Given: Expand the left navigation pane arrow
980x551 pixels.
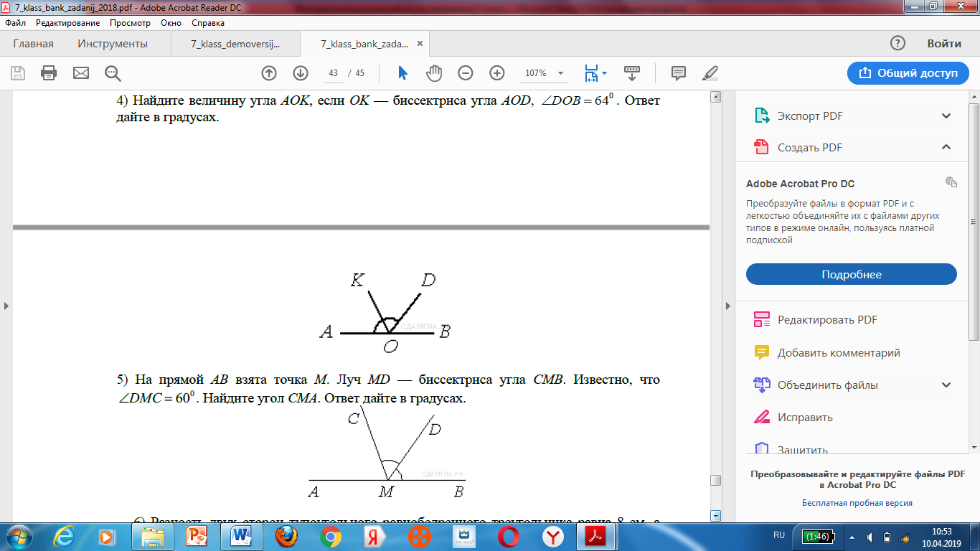Looking at the screenshot, I should 6,306.
